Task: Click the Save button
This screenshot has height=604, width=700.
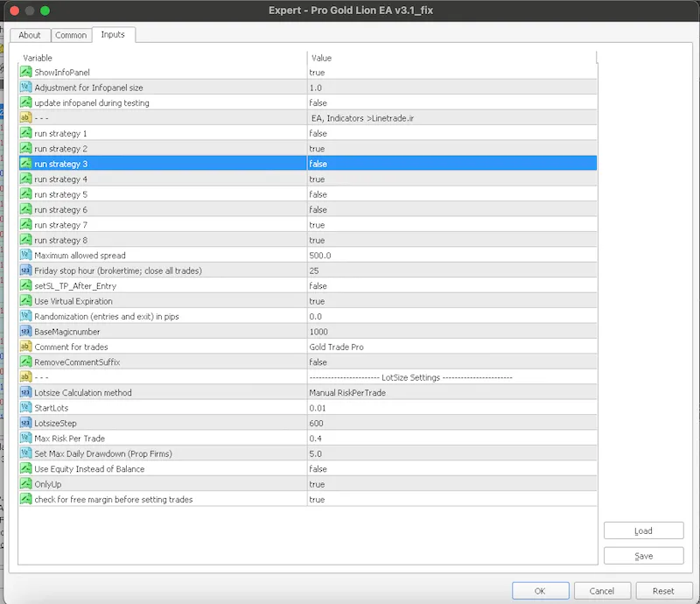Action: (643, 556)
